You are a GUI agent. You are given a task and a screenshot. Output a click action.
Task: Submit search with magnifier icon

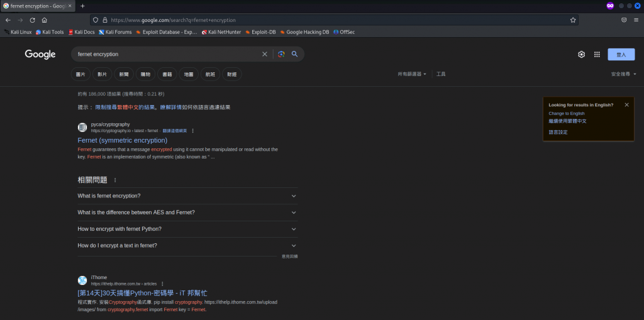[294, 54]
